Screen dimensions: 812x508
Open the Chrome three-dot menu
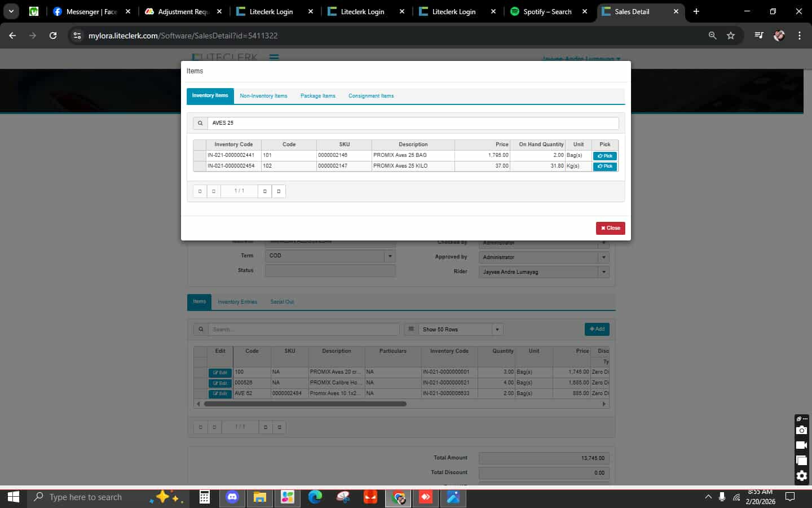point(799,36)
